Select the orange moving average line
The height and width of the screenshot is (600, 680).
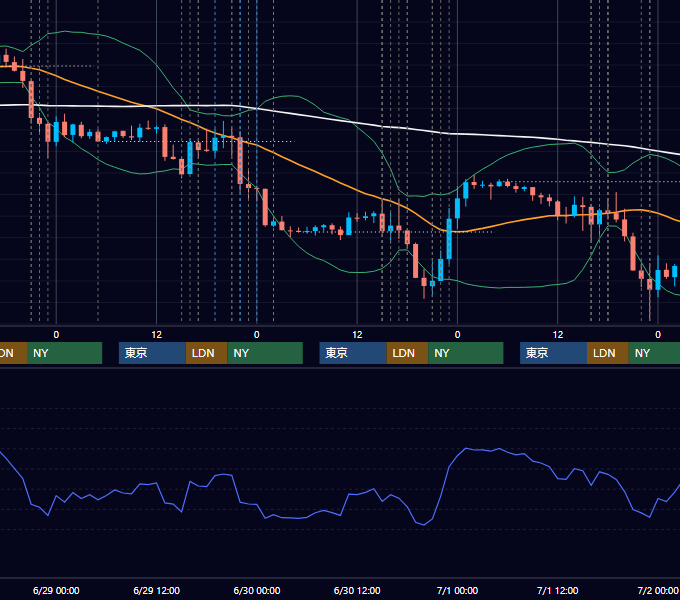(323, 174)
